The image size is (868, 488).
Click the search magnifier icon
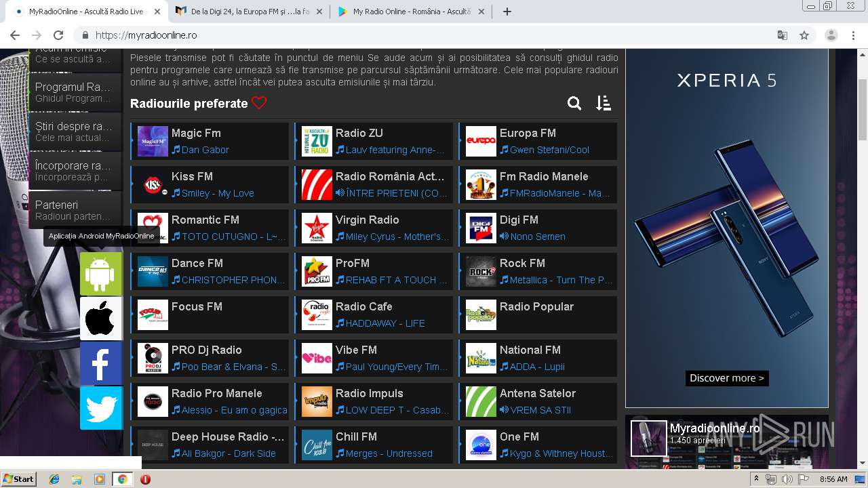pyautogui.click(x=574, y=103)
